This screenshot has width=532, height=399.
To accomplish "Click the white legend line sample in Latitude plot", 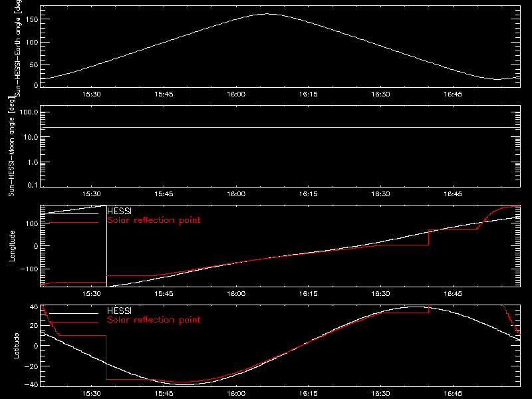I will (74, 313).
